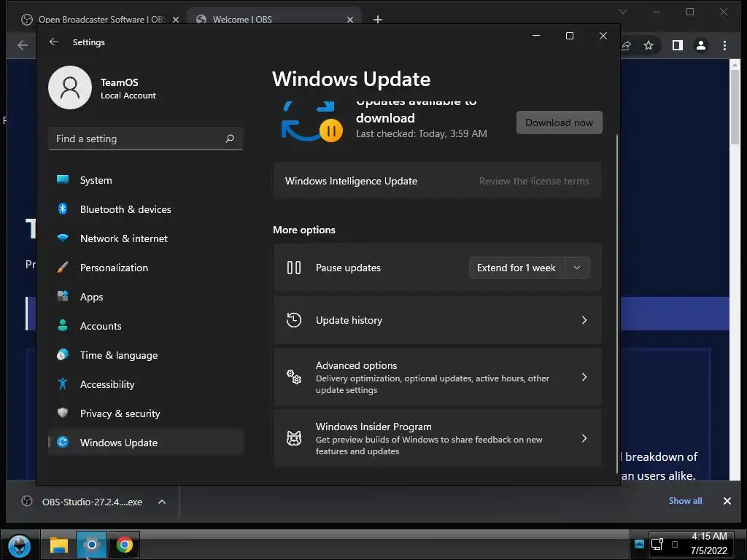747x560 pixels.
Task: Click the blue tray picture icon
Action: click(639, 544)
